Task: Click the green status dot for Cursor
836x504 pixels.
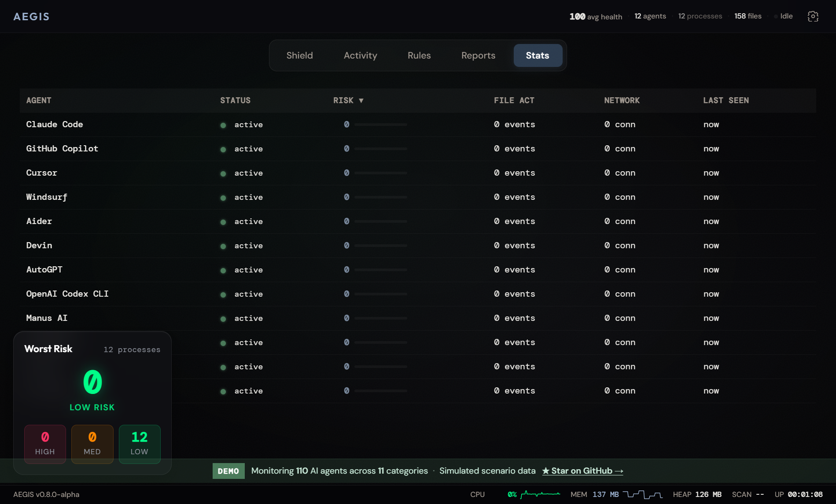Action: click(223, 174)
